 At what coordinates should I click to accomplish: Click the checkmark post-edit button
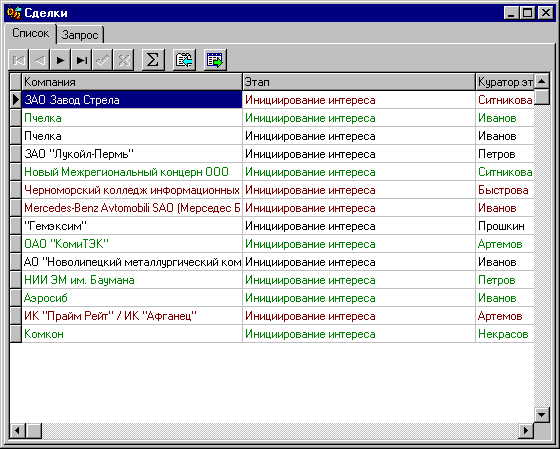[x=102, y=60]
